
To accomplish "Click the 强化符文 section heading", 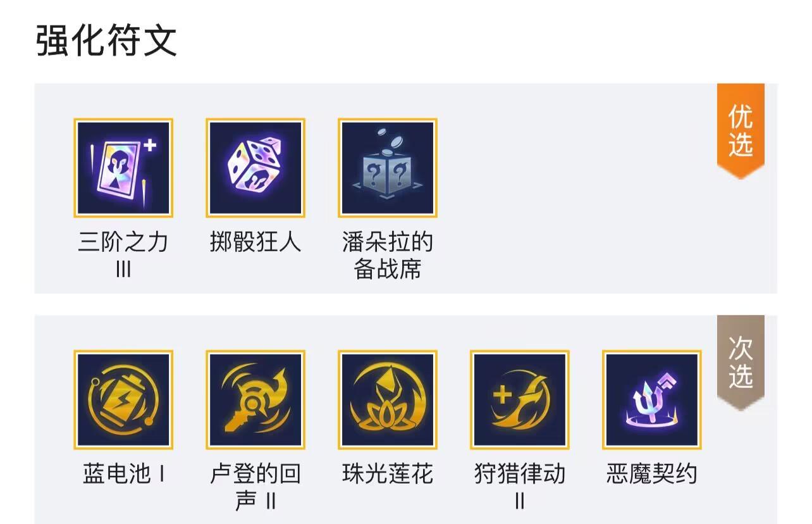I will (106, 41).
